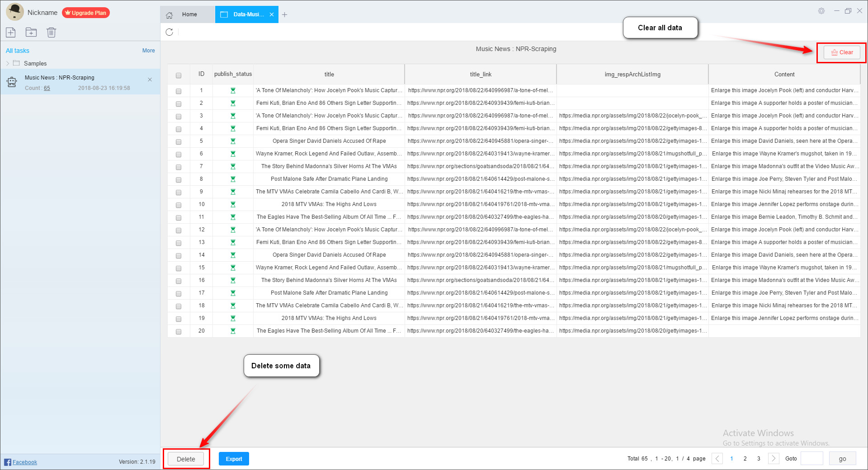The image size is (868, 470).
Task: Click title_link cell of row 6
Action: (x=481, y=154)
